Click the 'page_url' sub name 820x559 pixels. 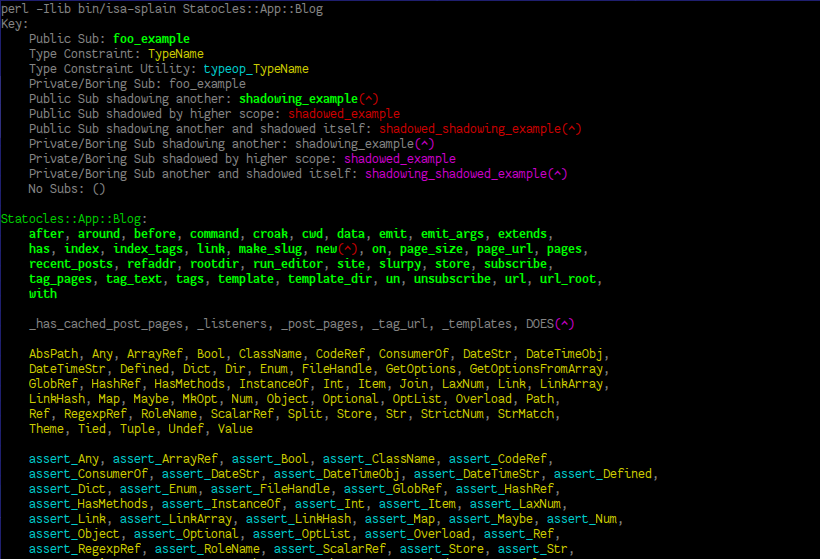click(505, 249)
